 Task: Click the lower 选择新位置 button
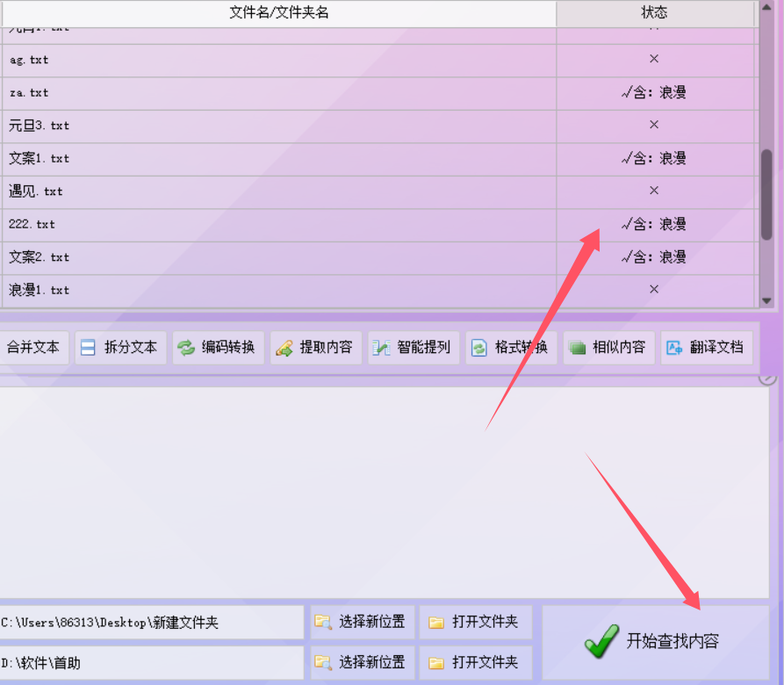(x=361, y=662)
